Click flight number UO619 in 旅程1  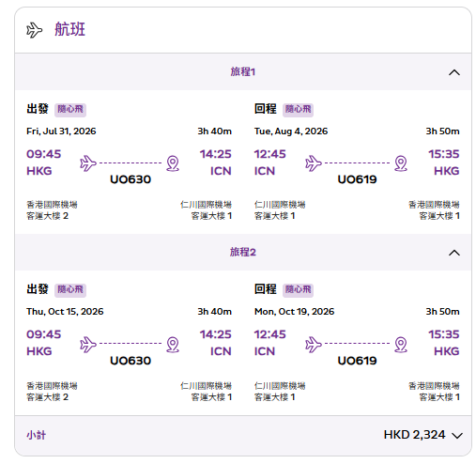pos(357,179)
